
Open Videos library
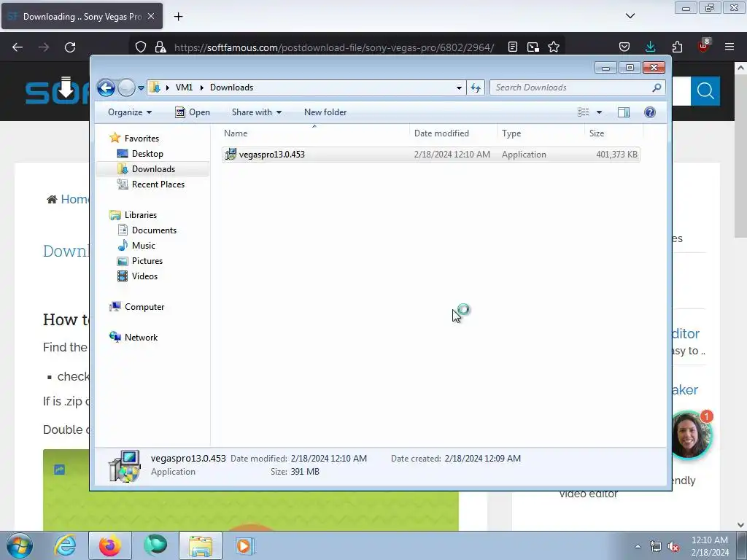(x=144, y=276)
